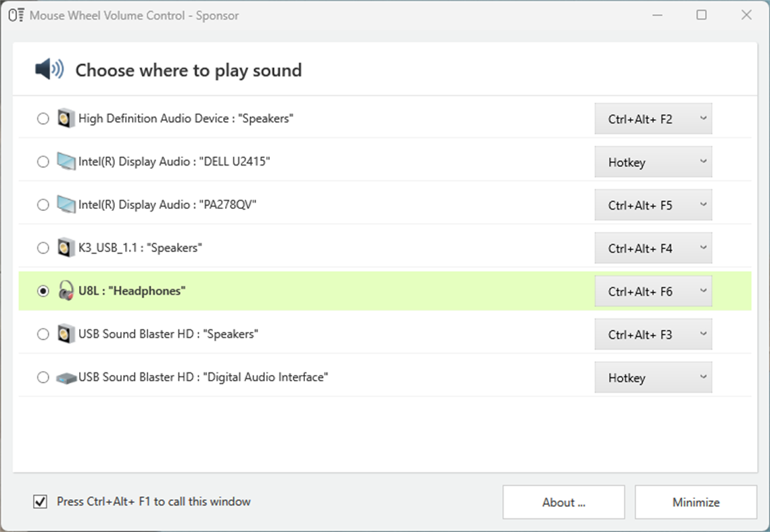This screenshot has width=770, height=532.
Task: Click the monitor icon for PA278QV
Action: point(66,205)
